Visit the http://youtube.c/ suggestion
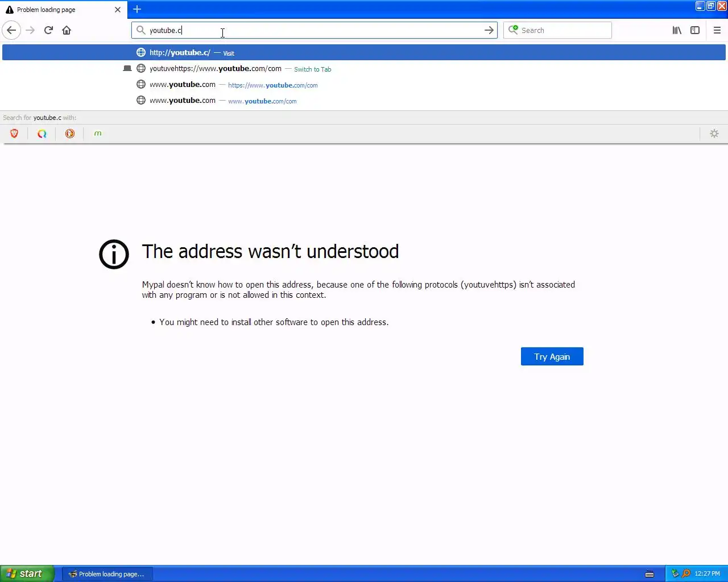Viewport: 728px width, 582px height. tap(364, 52)
